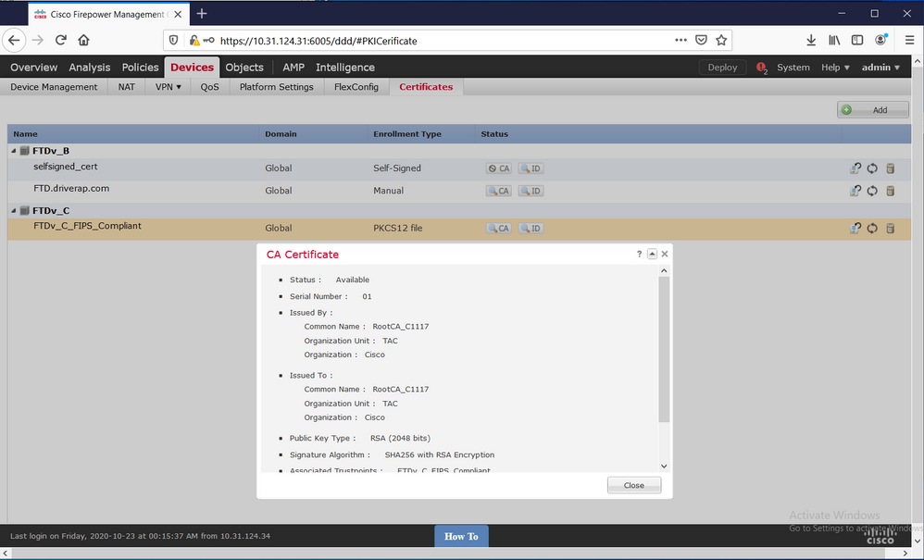Refresh the FTD.driverap.com certificate
The width and height of the screenshot is (924, 560).
pos(872,191)
